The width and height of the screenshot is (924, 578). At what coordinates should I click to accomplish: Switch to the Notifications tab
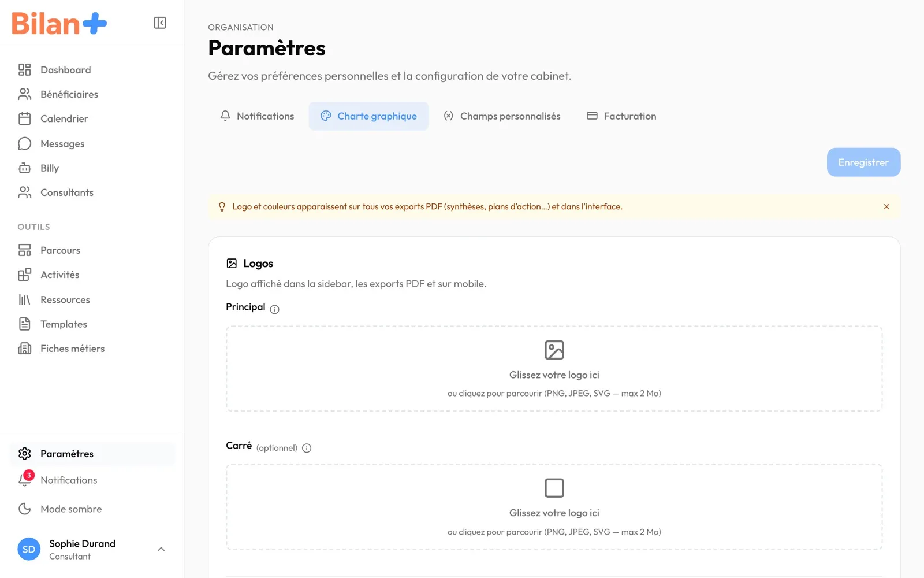[x=257, y=116]
